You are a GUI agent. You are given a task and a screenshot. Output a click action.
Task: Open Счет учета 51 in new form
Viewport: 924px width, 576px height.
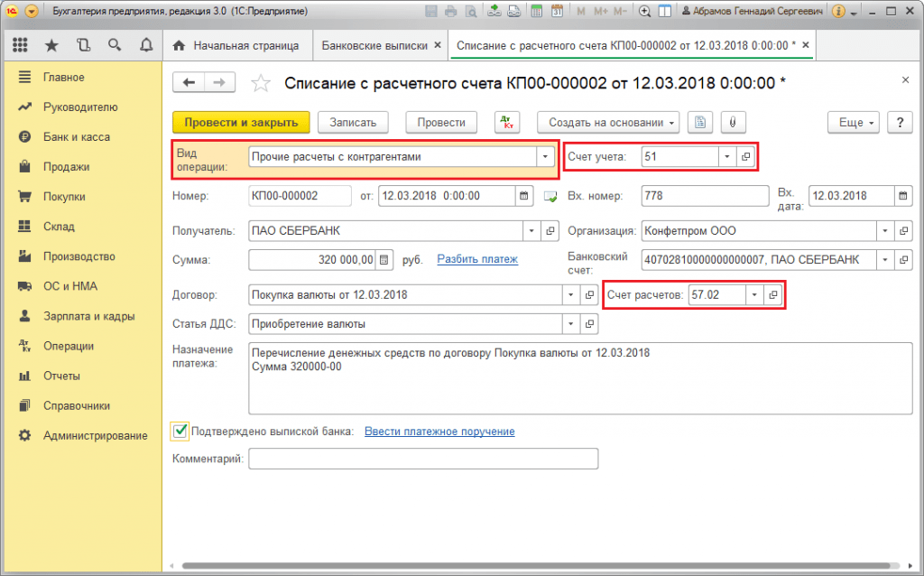click(x=746, y=157)
